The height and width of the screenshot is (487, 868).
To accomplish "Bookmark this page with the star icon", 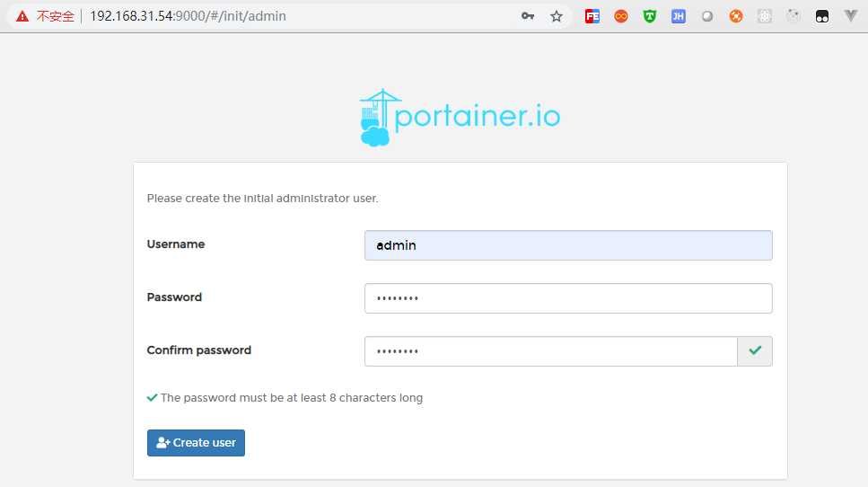I will (557, 16).
